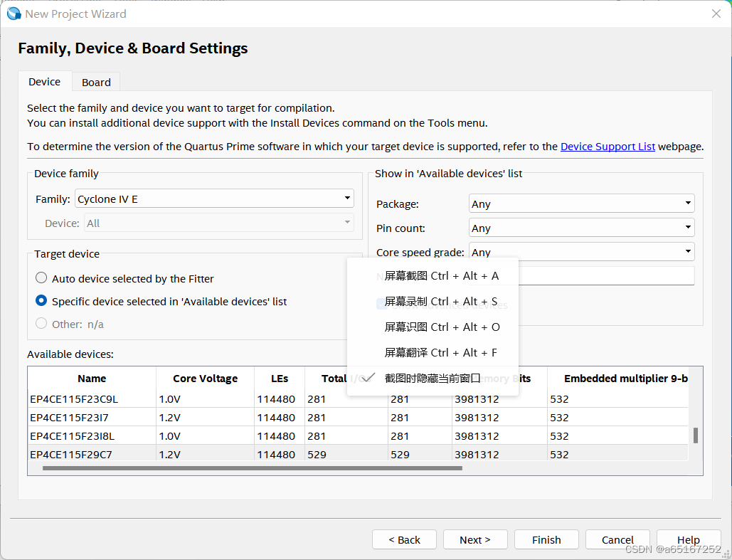Image resolution: width=732 pixels, height=560 pixels.
Task: Select device EP4CE115F23C9L in the list
Action: [74, 399]
